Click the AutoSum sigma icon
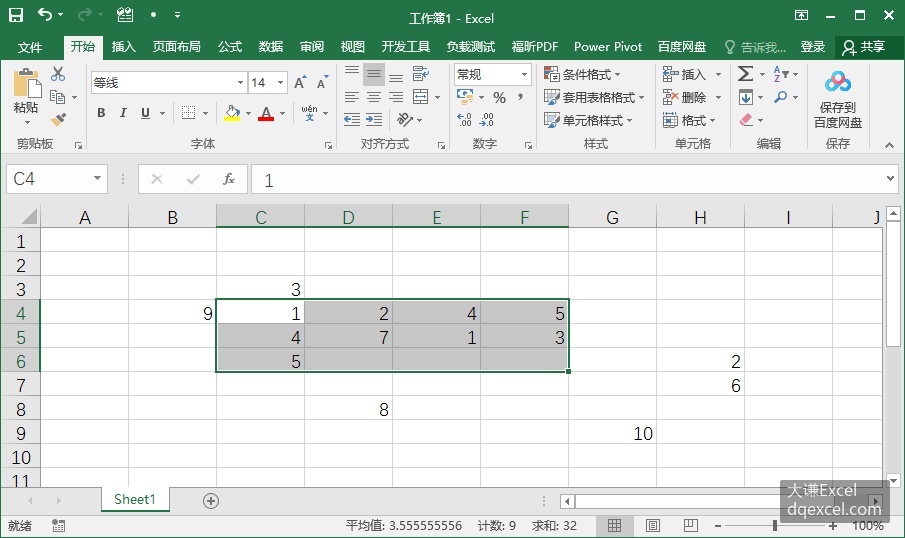Viewport: 905px width, 538px height. pos(745,74)
